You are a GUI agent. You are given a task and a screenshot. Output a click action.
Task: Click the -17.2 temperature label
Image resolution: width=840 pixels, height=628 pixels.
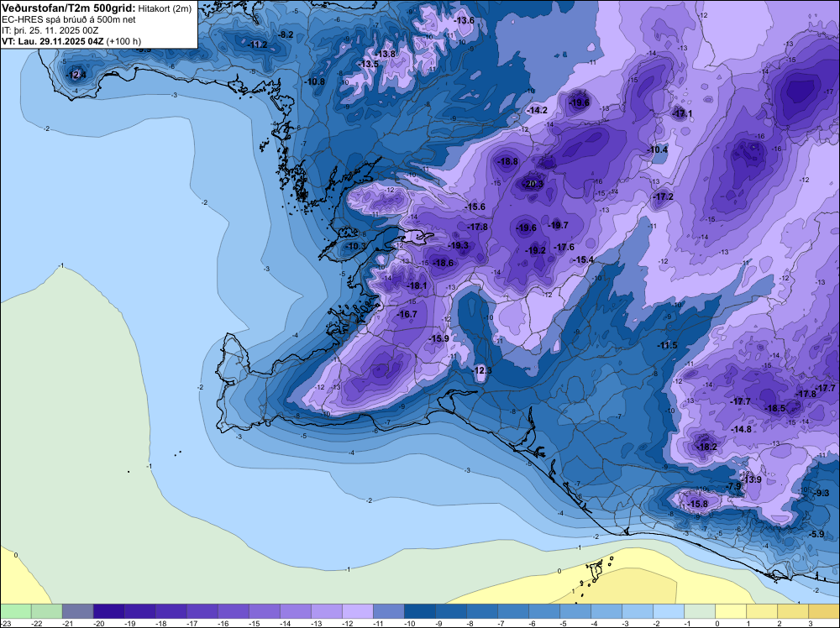[x=664, y=197]
